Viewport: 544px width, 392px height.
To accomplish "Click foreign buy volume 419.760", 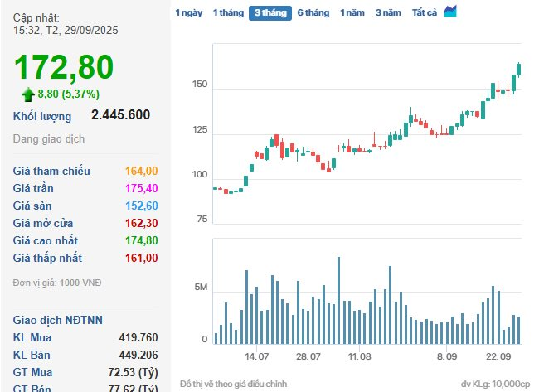I will pyautogui.click(x=138, y=337).
